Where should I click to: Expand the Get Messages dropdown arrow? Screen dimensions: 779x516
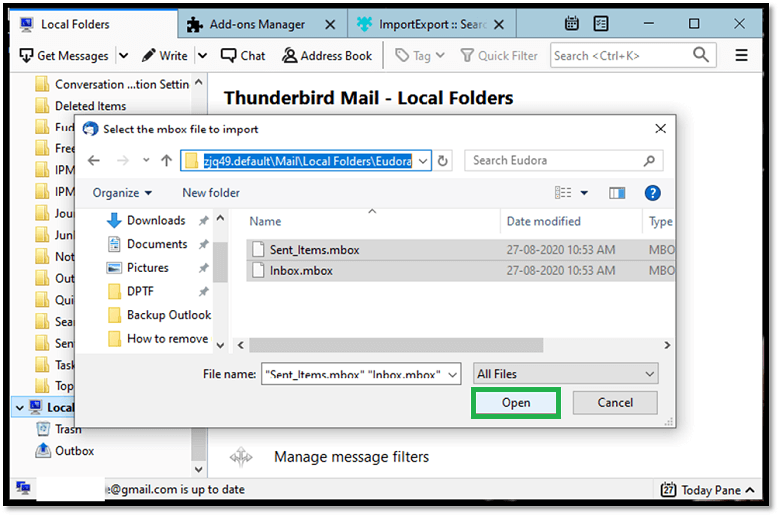pyautogui.click(x=124, y=56)
